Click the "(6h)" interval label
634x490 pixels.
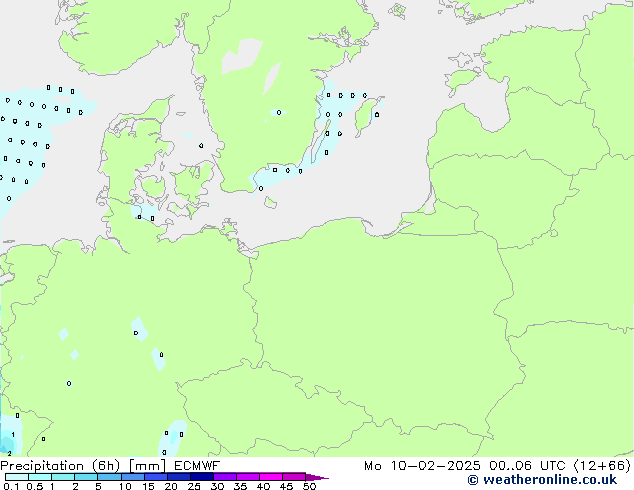(x=106, y=466)
